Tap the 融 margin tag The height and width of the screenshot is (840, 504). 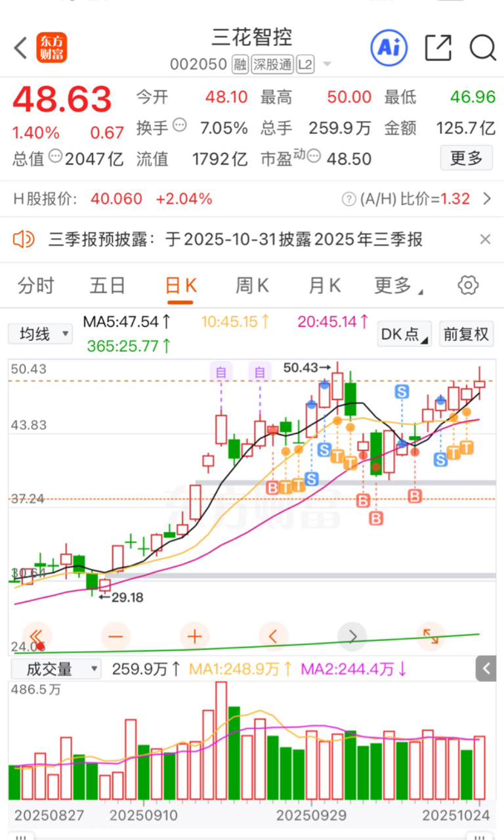pyautogui.click(x=240, y=64)
